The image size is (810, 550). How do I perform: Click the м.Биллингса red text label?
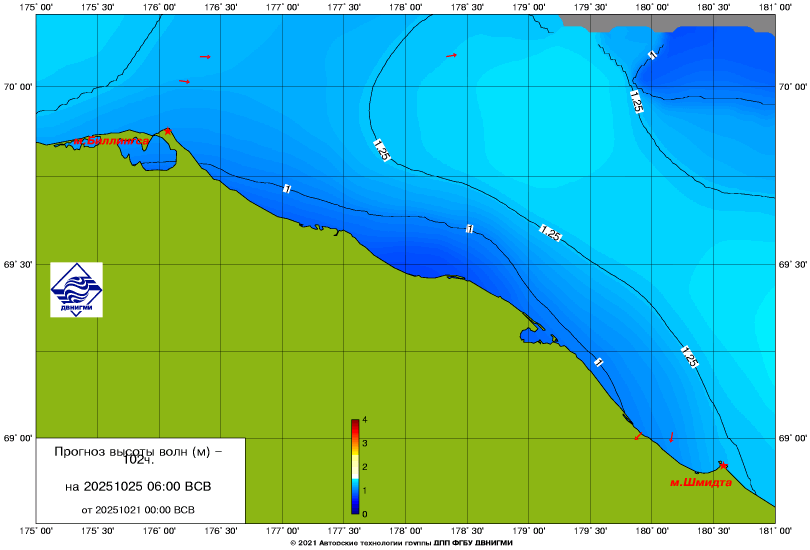[110, 141]
